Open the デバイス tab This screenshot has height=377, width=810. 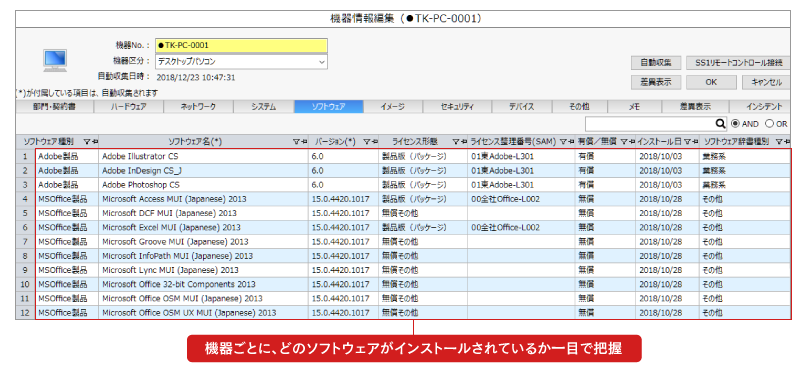522,107
